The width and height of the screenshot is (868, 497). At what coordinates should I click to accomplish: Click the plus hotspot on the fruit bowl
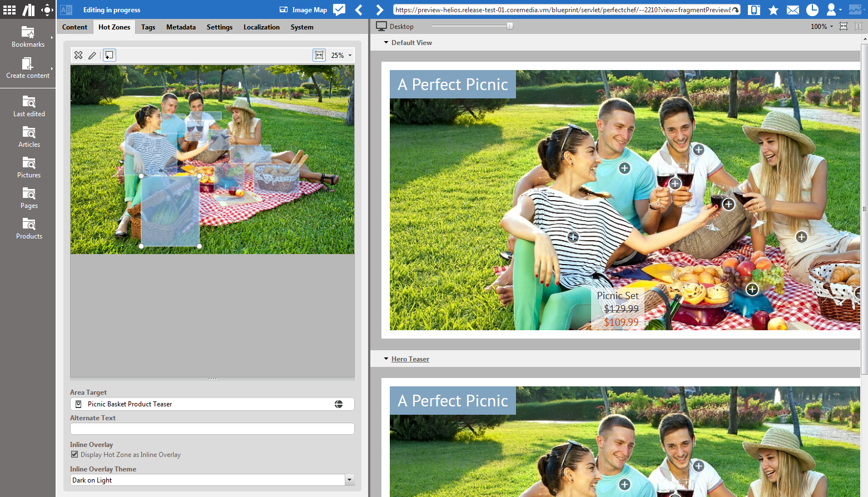click(x=752, y=289)
